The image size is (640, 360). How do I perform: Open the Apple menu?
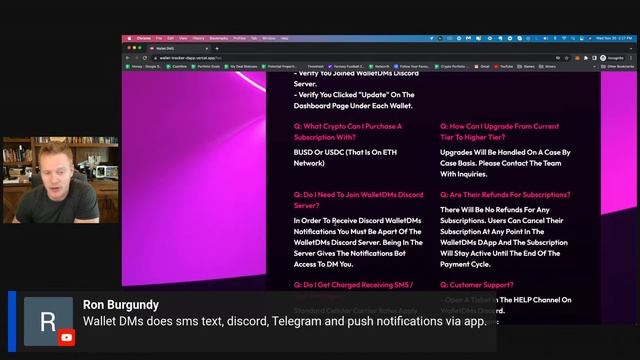coord(129,38)
